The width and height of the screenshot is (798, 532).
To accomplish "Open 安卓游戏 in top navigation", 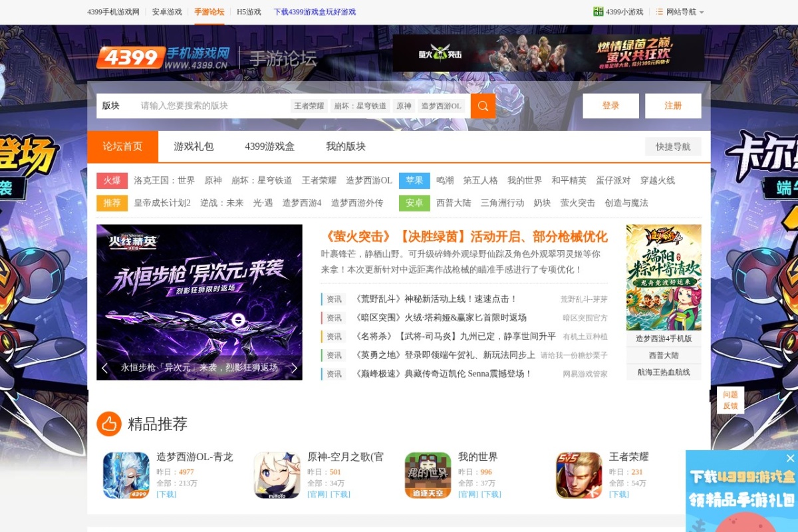I will 167,12.
